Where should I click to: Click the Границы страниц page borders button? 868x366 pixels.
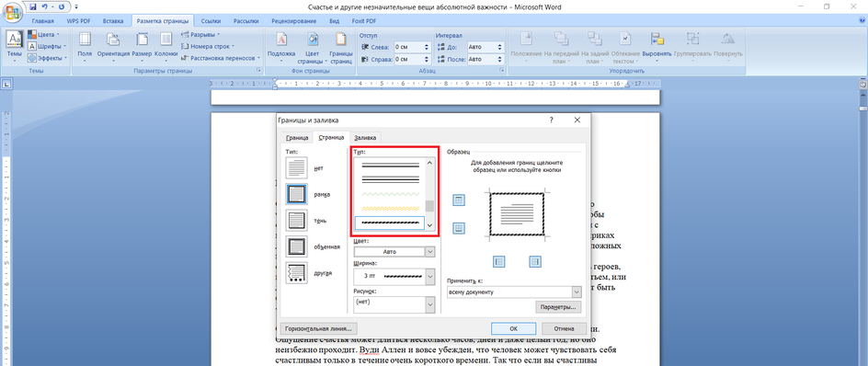pyautogui.click(x=341, y=47)
